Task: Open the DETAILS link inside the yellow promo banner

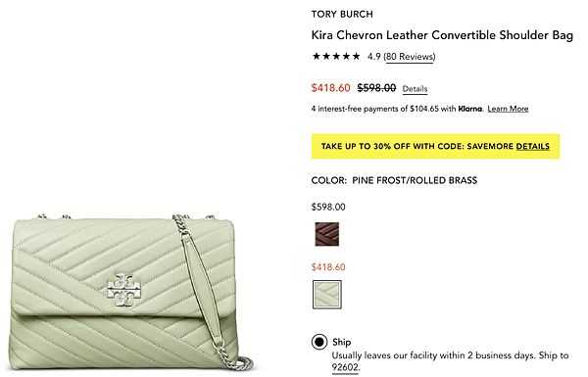Action: [532, 146]
